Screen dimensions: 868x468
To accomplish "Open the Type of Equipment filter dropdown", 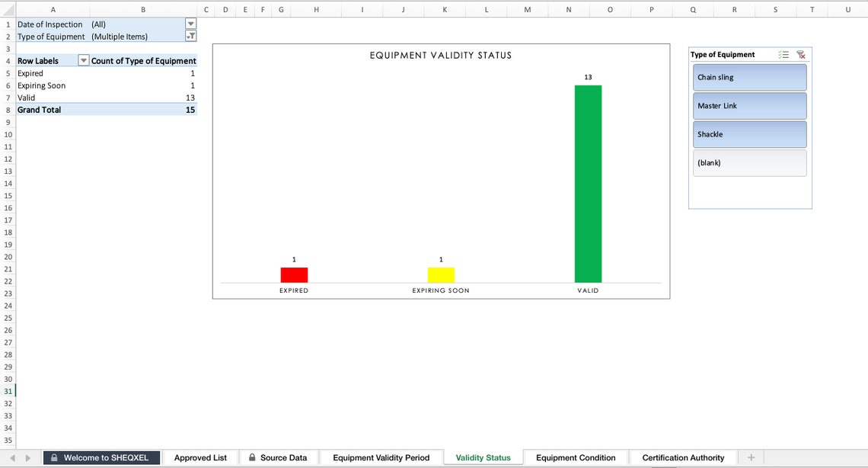I will click(190, 36).
